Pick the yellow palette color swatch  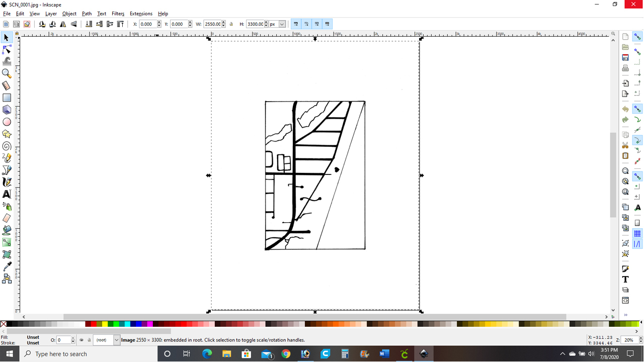pos(104,324)
